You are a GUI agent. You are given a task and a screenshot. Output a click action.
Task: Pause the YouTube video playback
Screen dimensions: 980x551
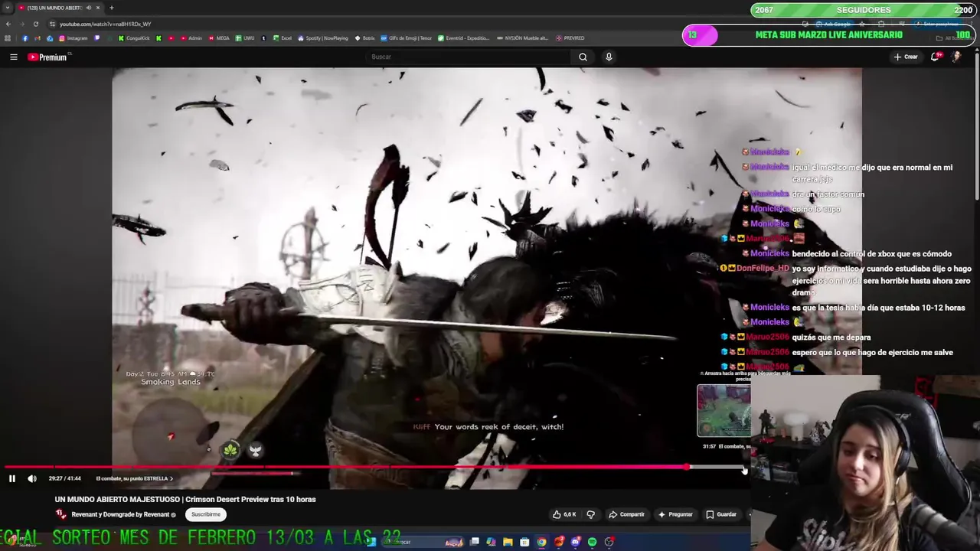click(x=12, y=478)
